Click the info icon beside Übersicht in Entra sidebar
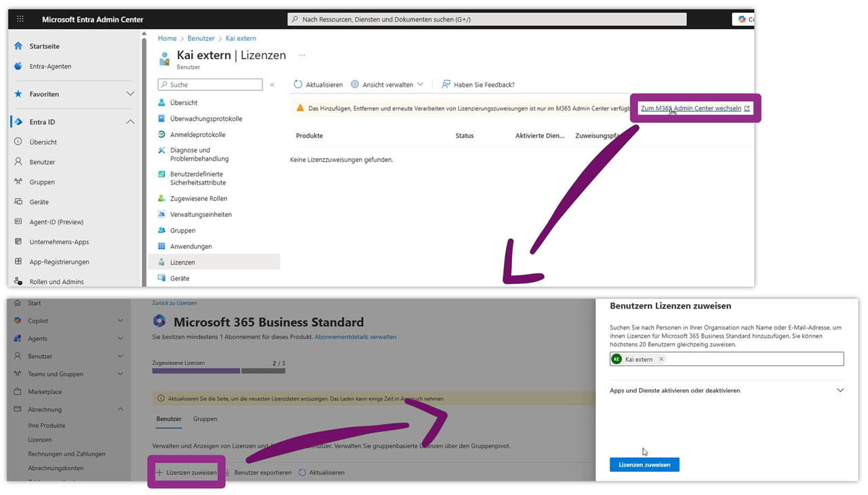 [x=18, y=142]
